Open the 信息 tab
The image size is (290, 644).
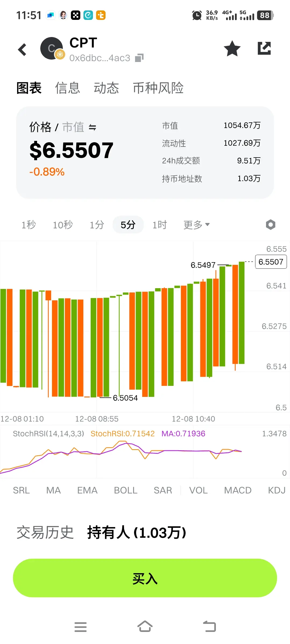68,88
